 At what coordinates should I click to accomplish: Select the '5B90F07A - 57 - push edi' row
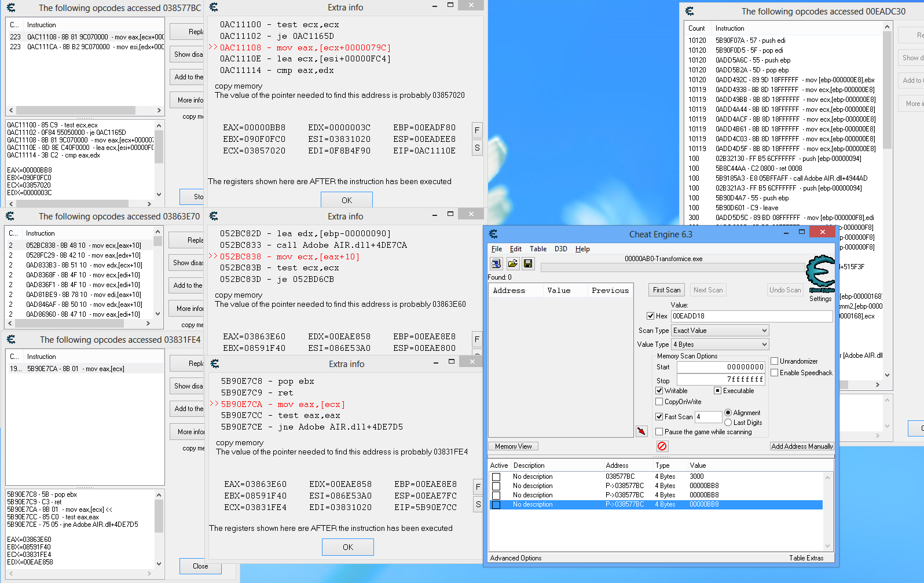pos(784,41)
